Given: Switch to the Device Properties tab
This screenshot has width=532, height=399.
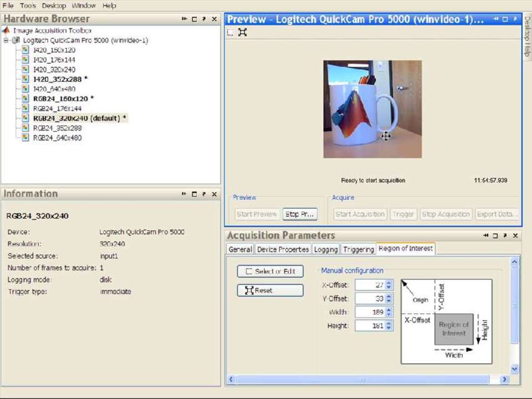Looking at the screenshot, I should coord(283,249).
